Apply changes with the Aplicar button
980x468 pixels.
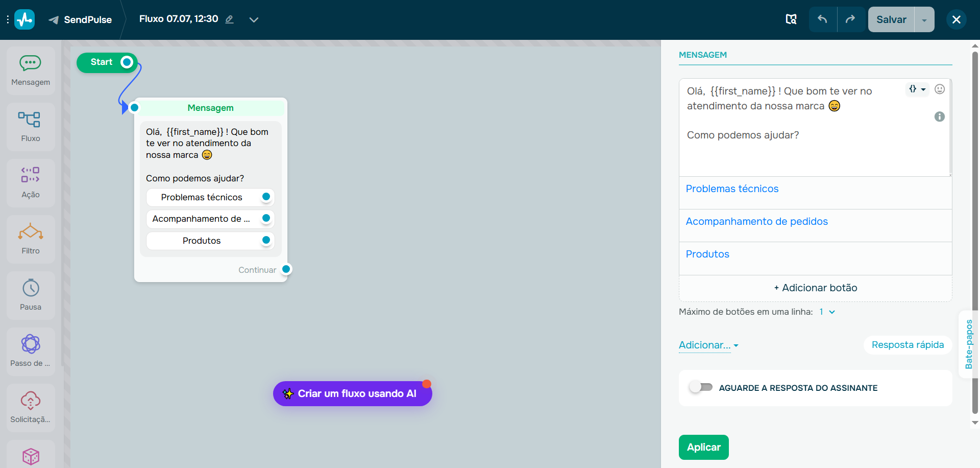703,447
